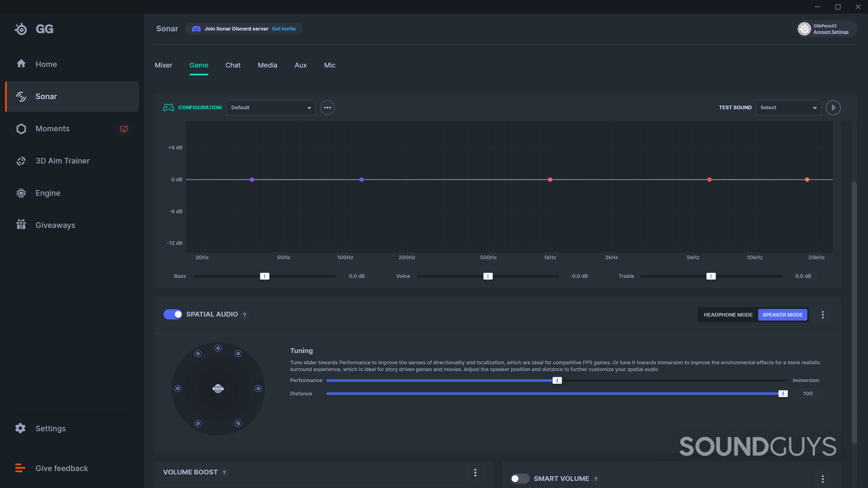Switch to the Game tab

click(199, 65)
